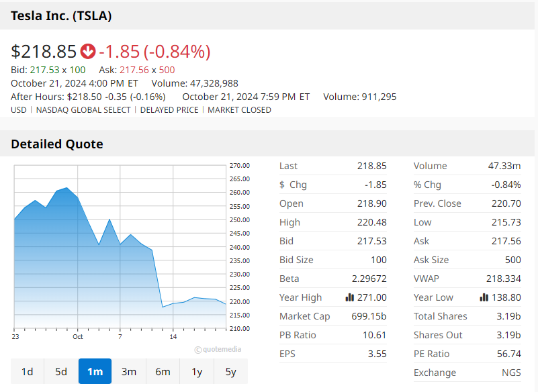Viewport: 538px width, 392px height.
Task: Click the VWAP value 218.334
Action: tap(503, 279)
